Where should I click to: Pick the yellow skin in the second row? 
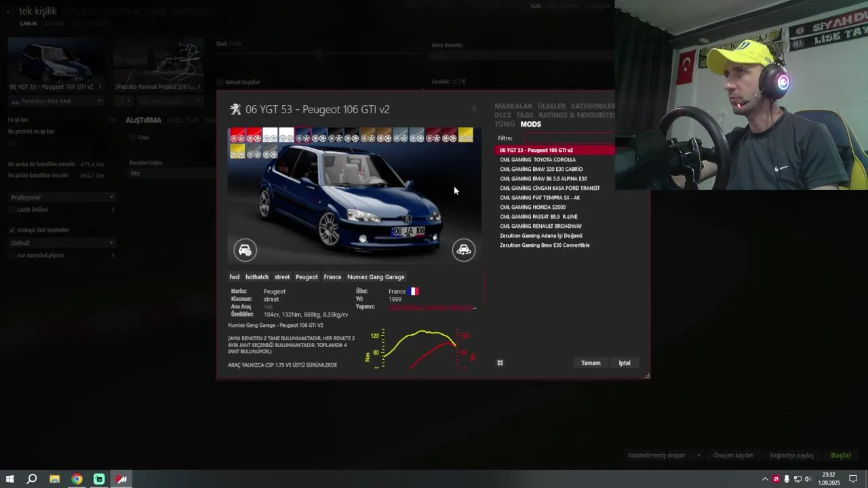tap(237, 151)
